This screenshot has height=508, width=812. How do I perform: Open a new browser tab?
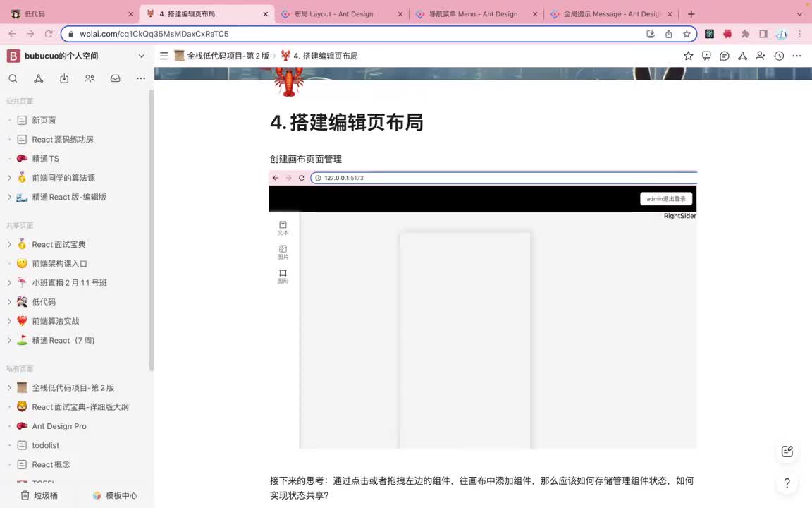(x=691, y=14)
